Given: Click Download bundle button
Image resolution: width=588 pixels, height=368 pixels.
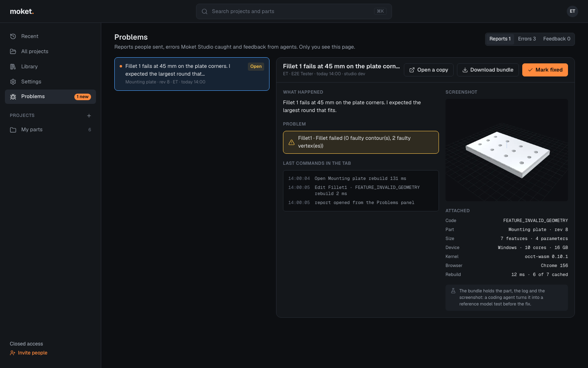Looking at the screenshot, I should point(488,70).
